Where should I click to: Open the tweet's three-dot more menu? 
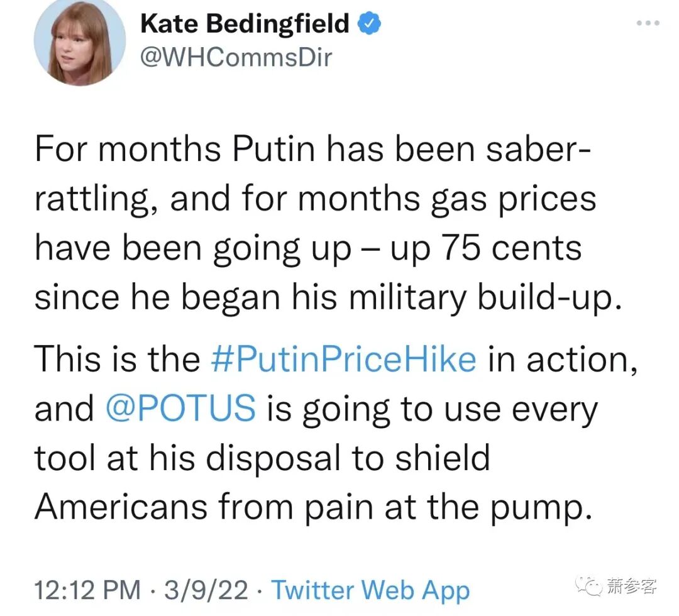[x=647, y=24]
